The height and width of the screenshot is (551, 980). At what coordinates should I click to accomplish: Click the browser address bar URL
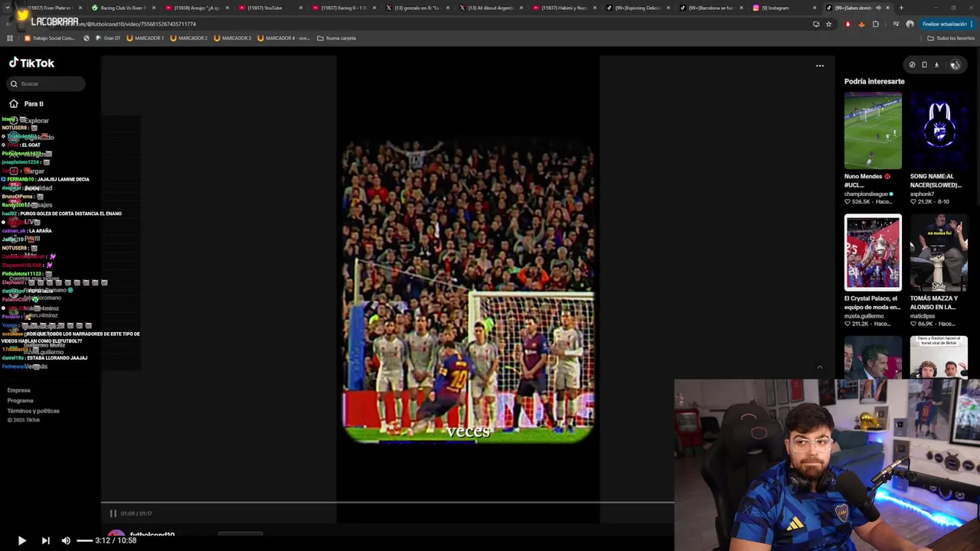138,24
